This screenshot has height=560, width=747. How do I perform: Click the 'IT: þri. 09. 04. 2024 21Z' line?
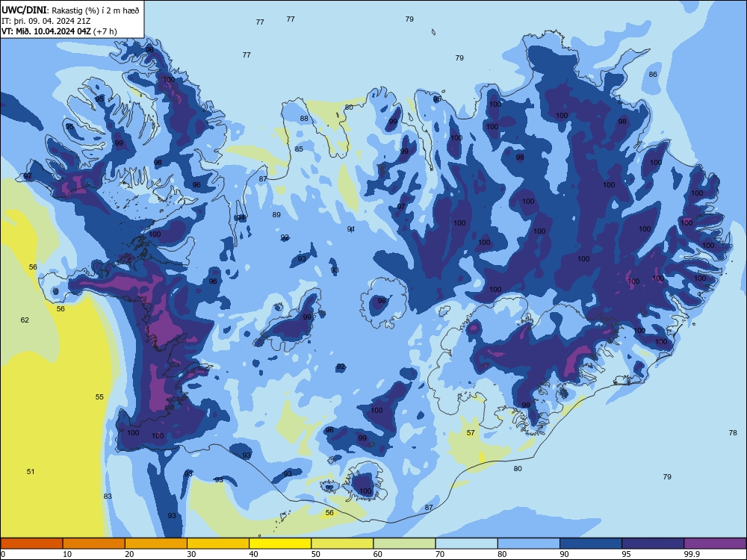(46, 21)
